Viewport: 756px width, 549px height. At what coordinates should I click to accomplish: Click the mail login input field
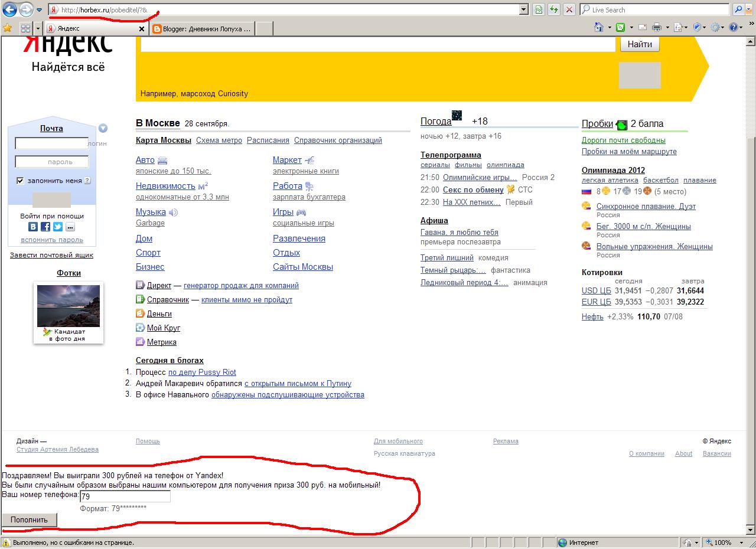51,143
